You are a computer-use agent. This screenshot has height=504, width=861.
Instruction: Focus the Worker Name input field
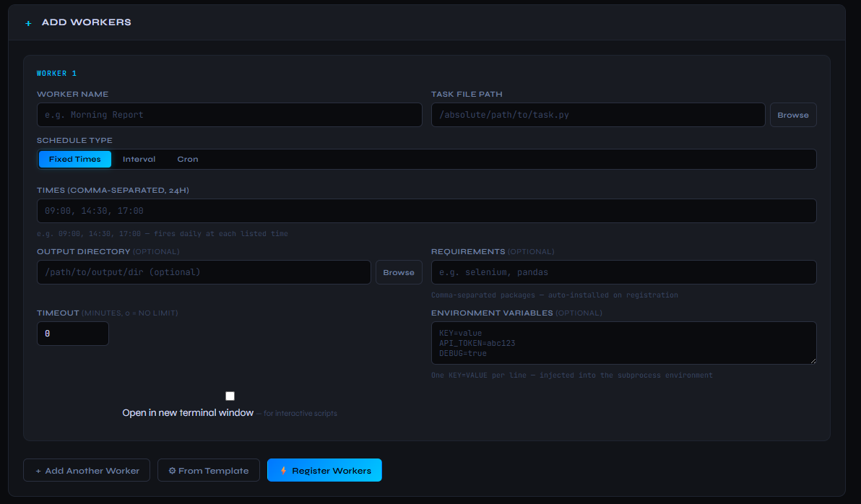(230, 115)
